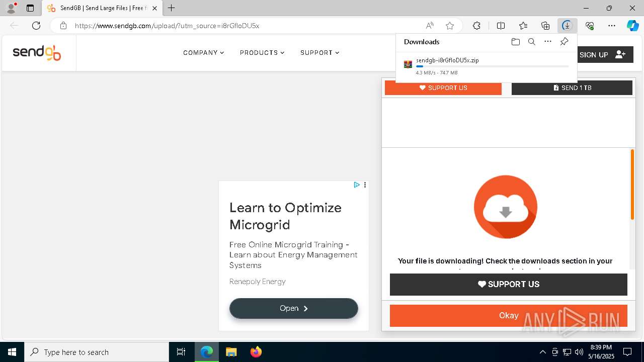Click the ad Open button
This screenshot has height=362, width=644.
[x=294, y=308]
